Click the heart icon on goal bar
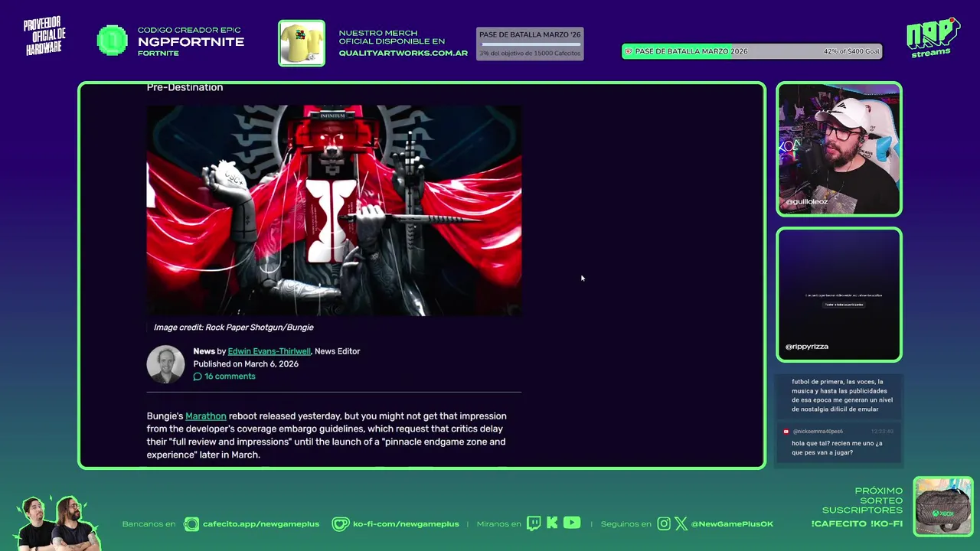Viewport: 980px width, 551px height. click(x=629, y=51)
